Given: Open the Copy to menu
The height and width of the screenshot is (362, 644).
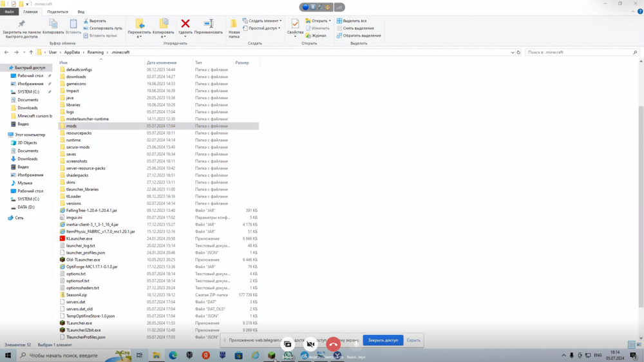Looking at the screenshot, I should 163,28.
